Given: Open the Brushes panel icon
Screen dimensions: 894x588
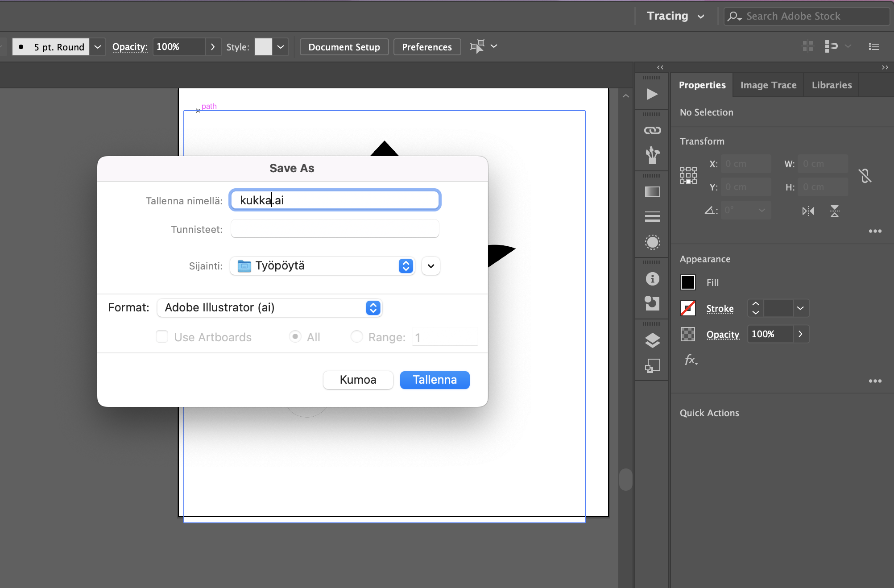Looking at the screenshot, I should coord(652,155).
